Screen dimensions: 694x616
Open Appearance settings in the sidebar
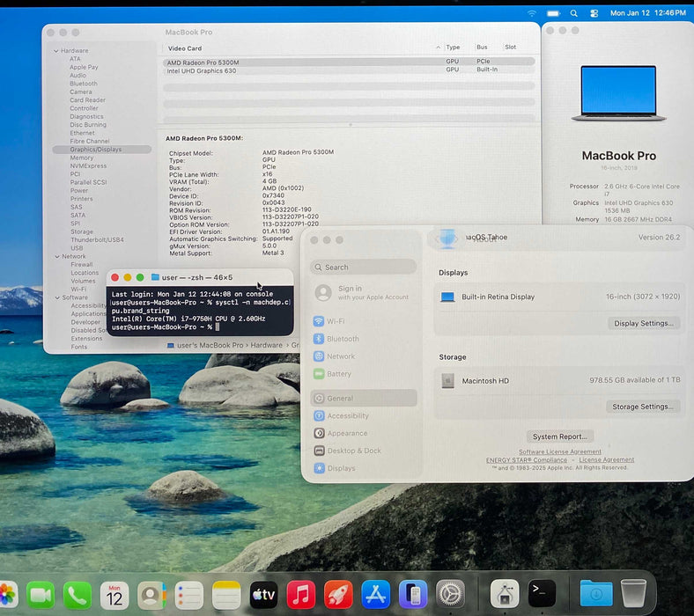point(340,433)
